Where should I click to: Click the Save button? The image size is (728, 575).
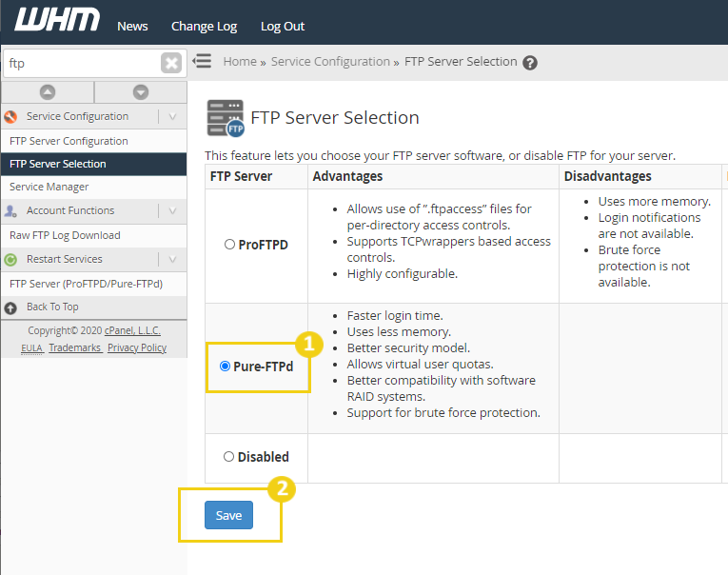pos(229,515)
